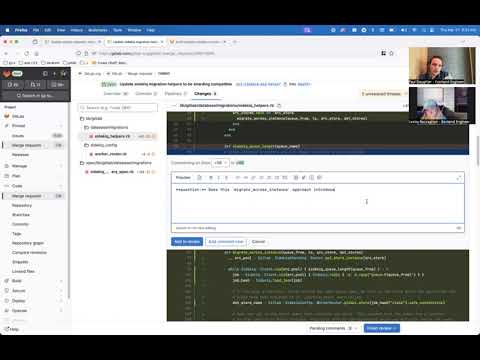Collapse the sidekiq_helpers.rb file diff
Viewport: 480px width, 360px height.
(x=174, y=106)
